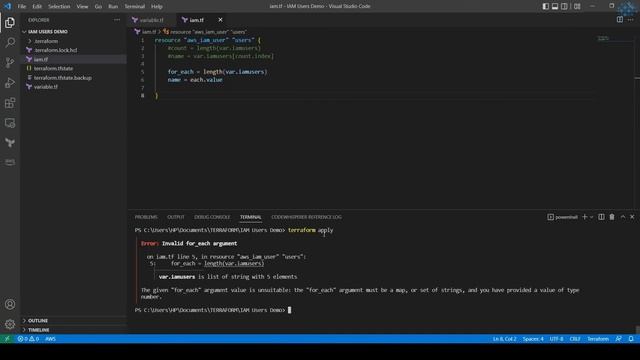
Task: Open terraform.tfstate.backup file
Action: [x=74, y=78]
